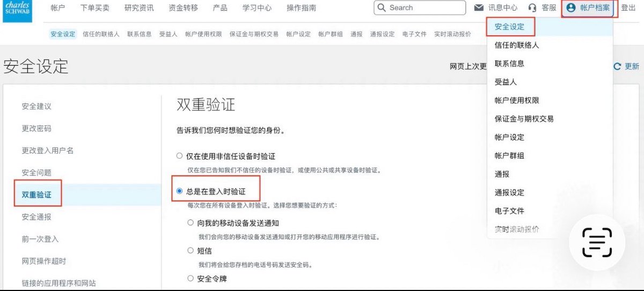Image resolution: width=644 pixels, height=291 pixels.
Task: Open 前一次登入 in the left sidebar
Action: pyautogui.click(x=40, y=239)
